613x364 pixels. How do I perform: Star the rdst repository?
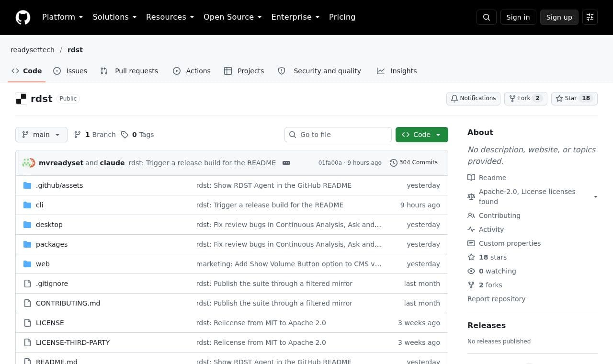pyautogui.click(x=575, y=99)
